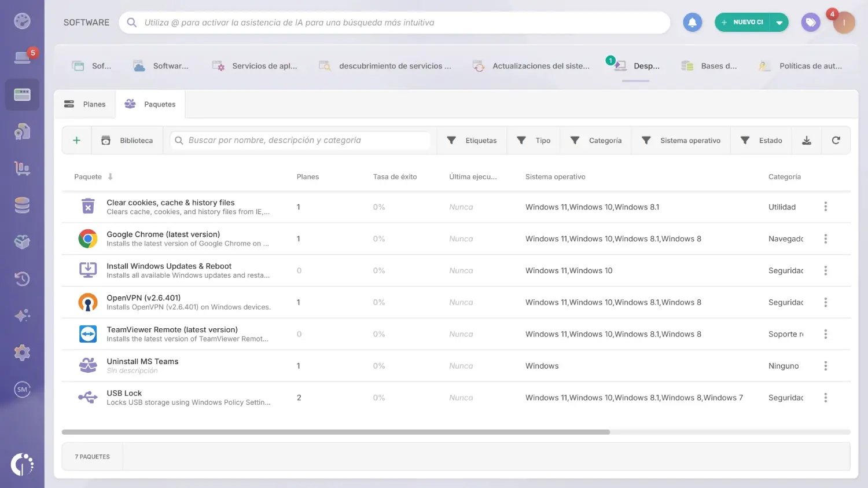The image size is (868, 488).
Task: Open the dashboard palette icon in sidebar
Action: [22, 21]
